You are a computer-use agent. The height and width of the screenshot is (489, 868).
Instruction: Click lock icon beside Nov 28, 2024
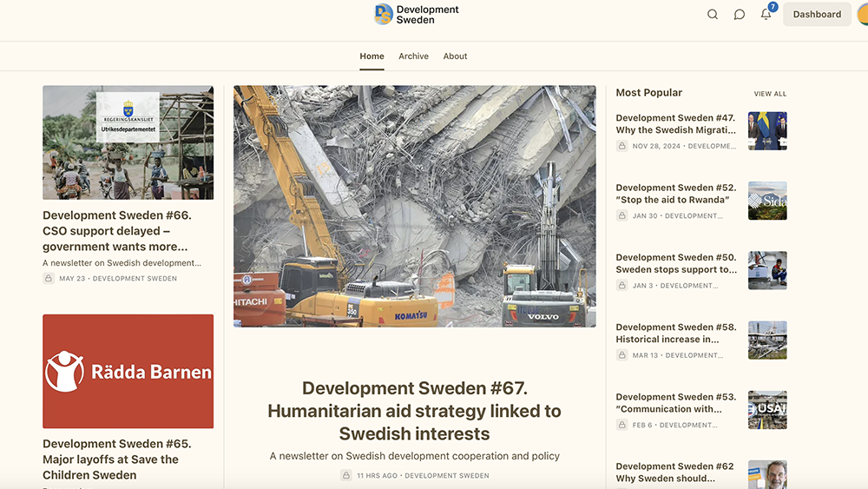coord(621,146)
